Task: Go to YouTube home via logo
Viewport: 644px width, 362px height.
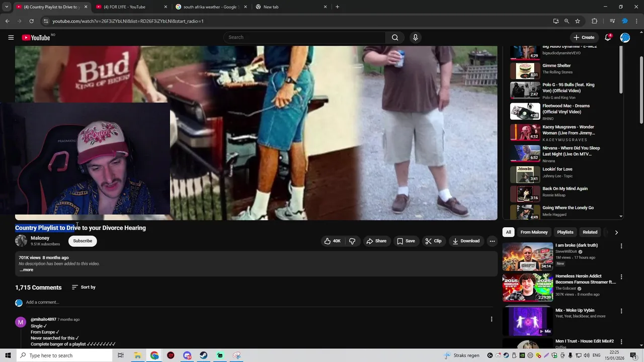Action: click(36, 37)
